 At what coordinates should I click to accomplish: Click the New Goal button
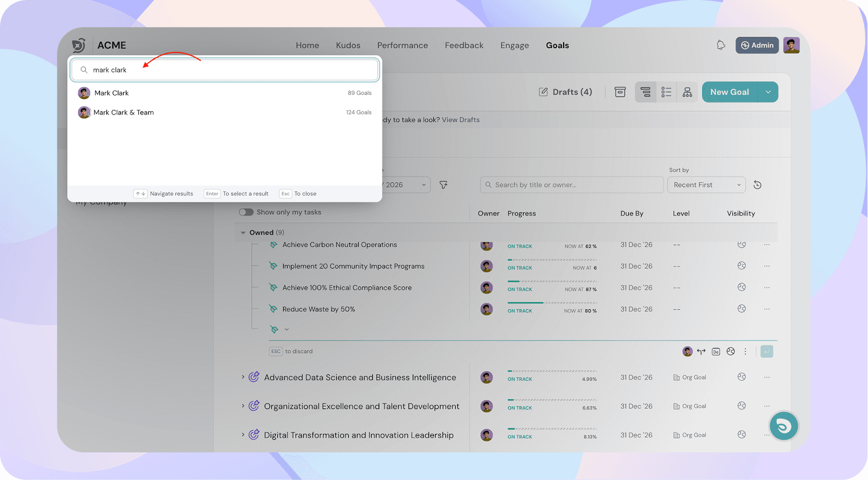pyautogui.click(x=729, y=92)
